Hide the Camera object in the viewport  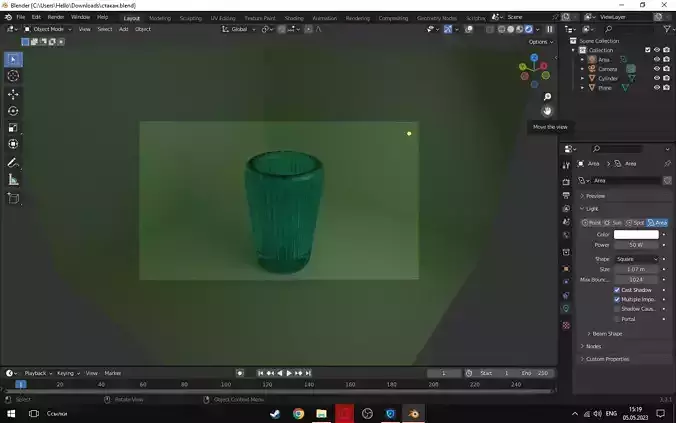(657, 69)
